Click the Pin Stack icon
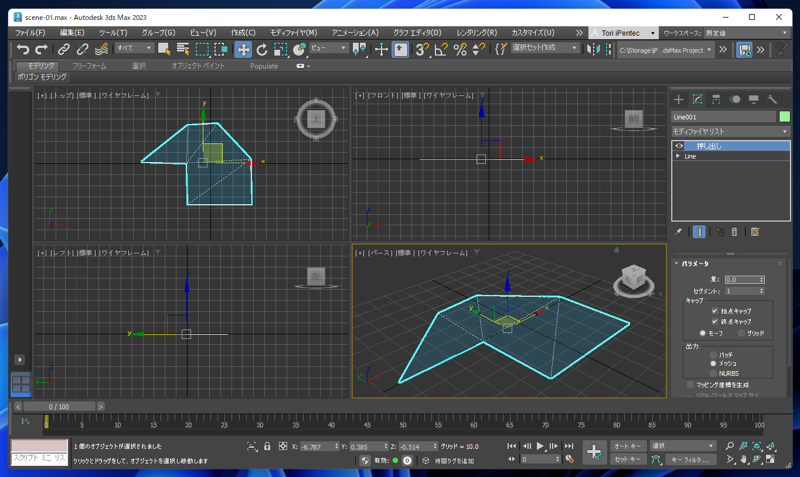The height and width of the screenshot is (477, 800). click(x=678, y=232)
